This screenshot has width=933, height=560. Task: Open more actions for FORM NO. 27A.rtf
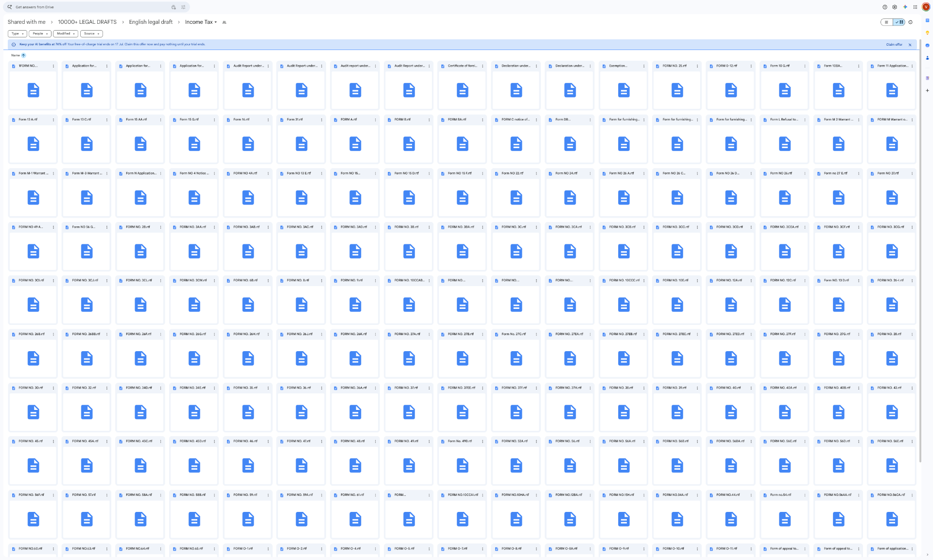point(429,334)
